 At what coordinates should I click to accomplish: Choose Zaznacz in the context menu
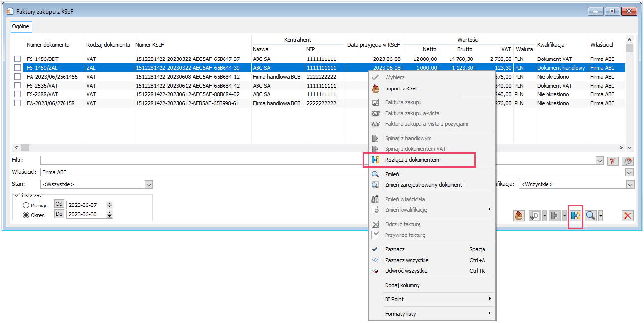click(432, 249)
